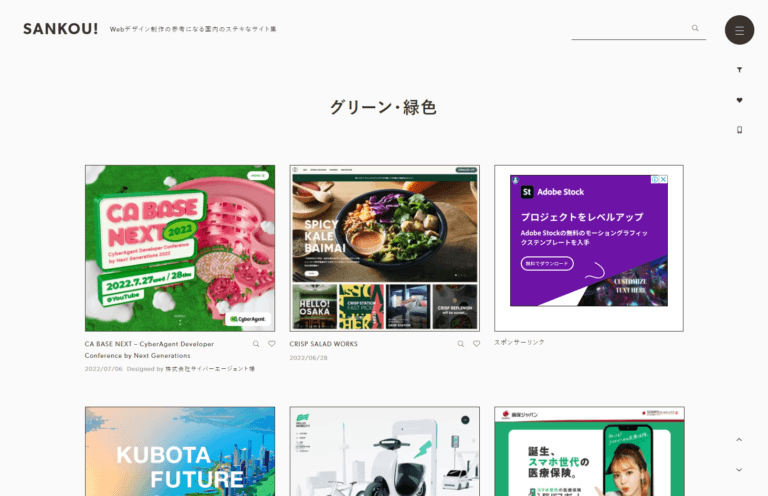The height and width of the screenshot is (496, 768).
Task: Close the Adobe Stock ad
Action: tap(663, 180)
